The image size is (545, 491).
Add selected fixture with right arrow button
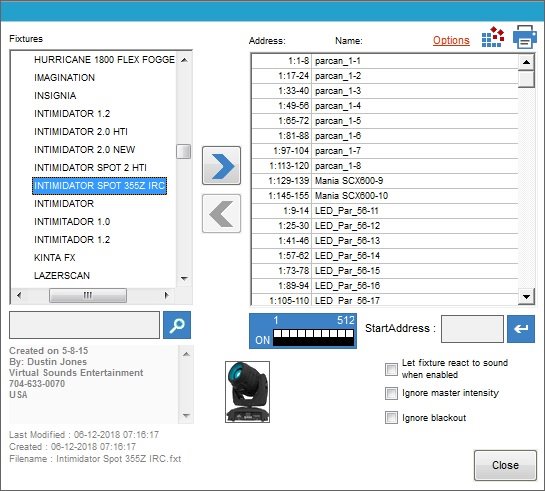221,165
